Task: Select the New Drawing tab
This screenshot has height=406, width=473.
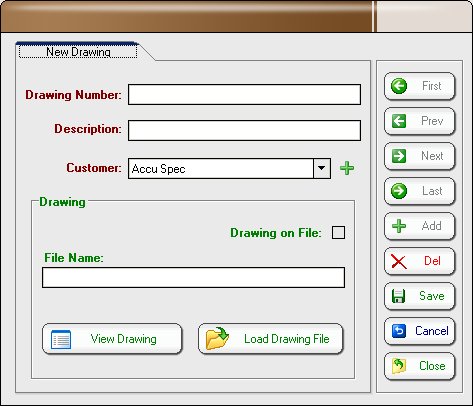Action: pyautogui.click(x=78, y=52)
